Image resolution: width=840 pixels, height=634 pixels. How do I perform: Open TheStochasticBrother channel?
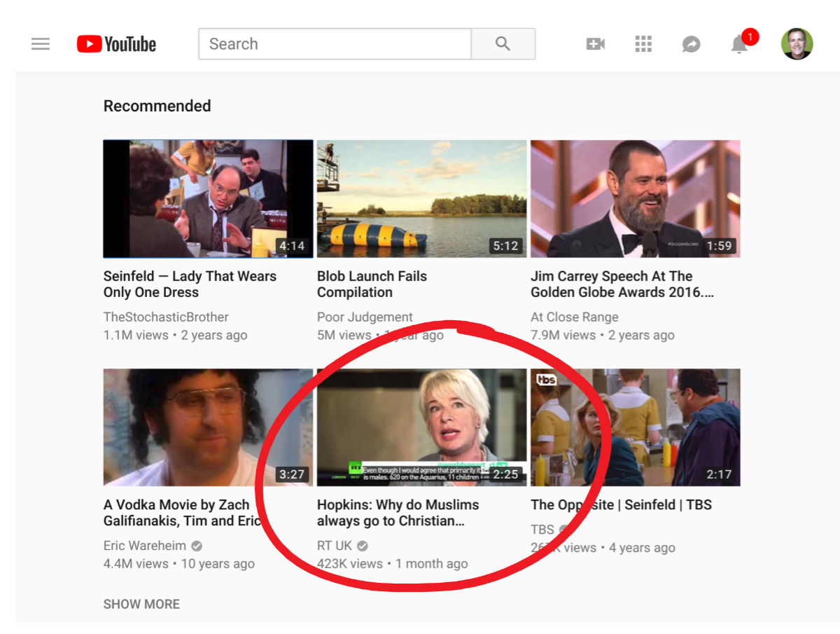(166, 317)
